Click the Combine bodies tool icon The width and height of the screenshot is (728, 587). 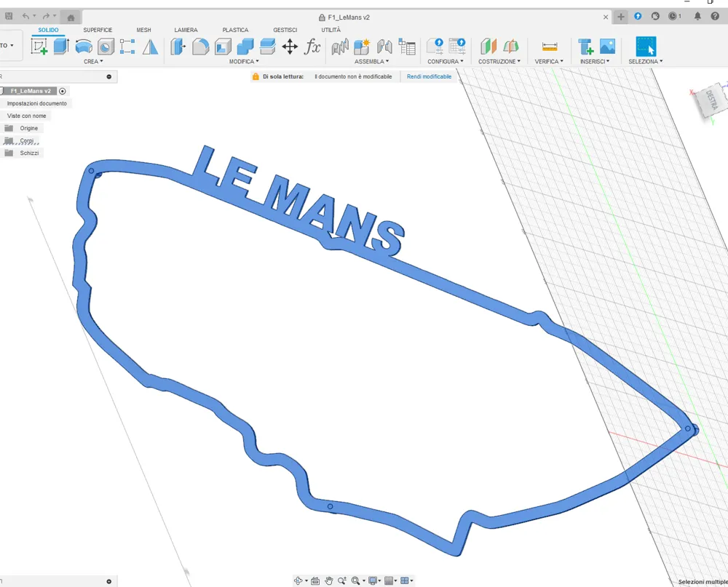[x=245, y=47]
